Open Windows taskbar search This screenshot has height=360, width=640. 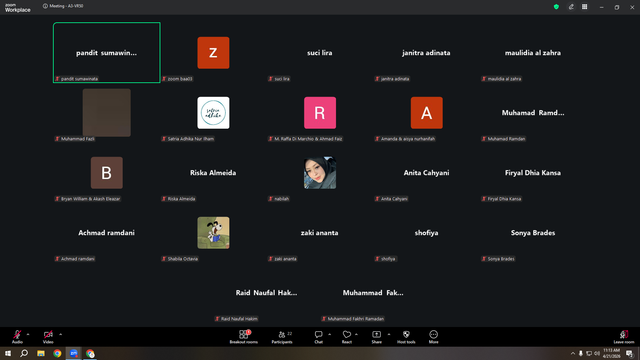point(24,353)
